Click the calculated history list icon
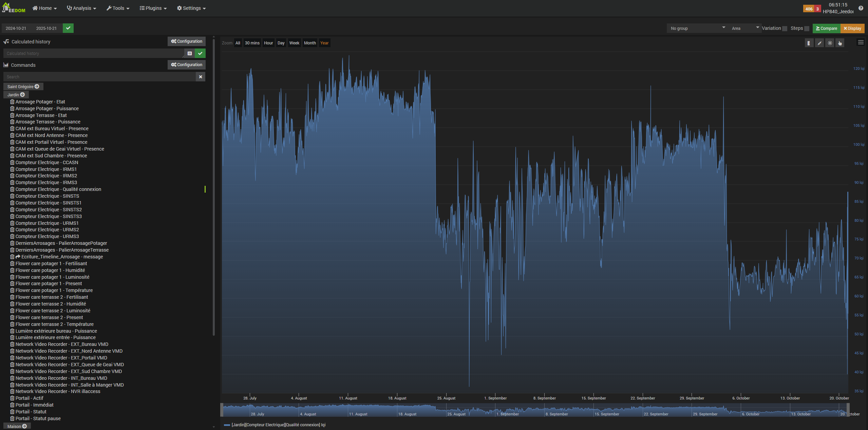868x430 pixels. 190,53
